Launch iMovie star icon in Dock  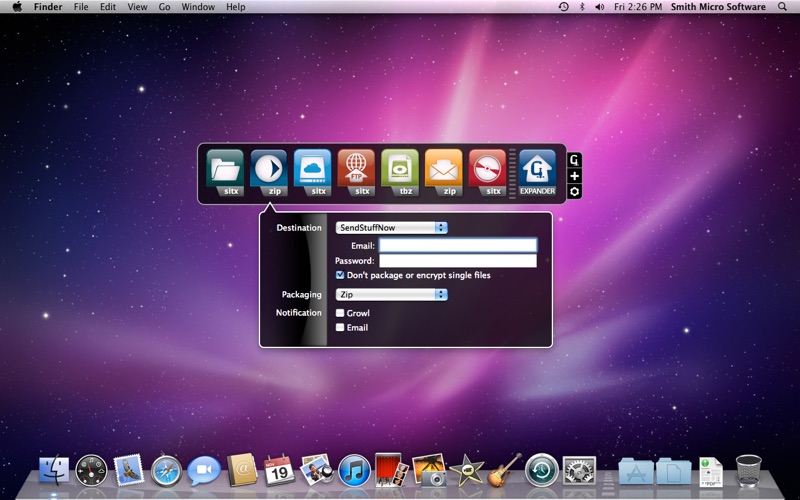466,470
